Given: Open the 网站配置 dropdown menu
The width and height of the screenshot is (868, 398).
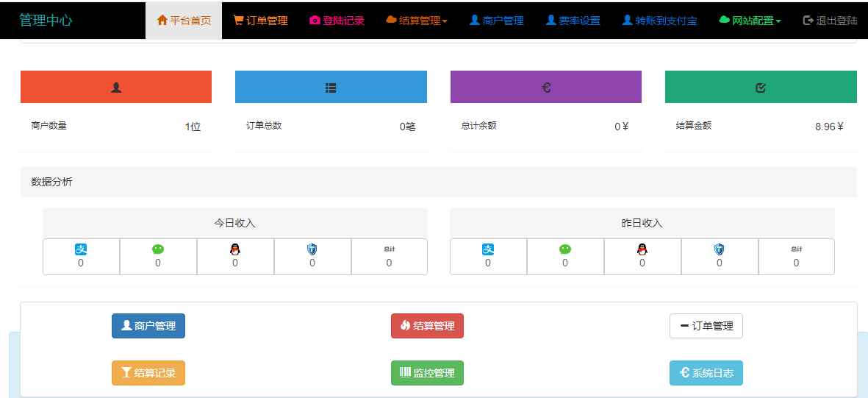Looking at the screenshot, I should pyautogui.click(x=750, y=21).
